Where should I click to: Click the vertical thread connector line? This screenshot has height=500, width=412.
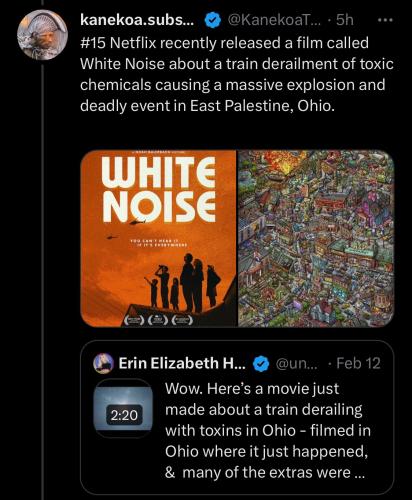[43, 280]
